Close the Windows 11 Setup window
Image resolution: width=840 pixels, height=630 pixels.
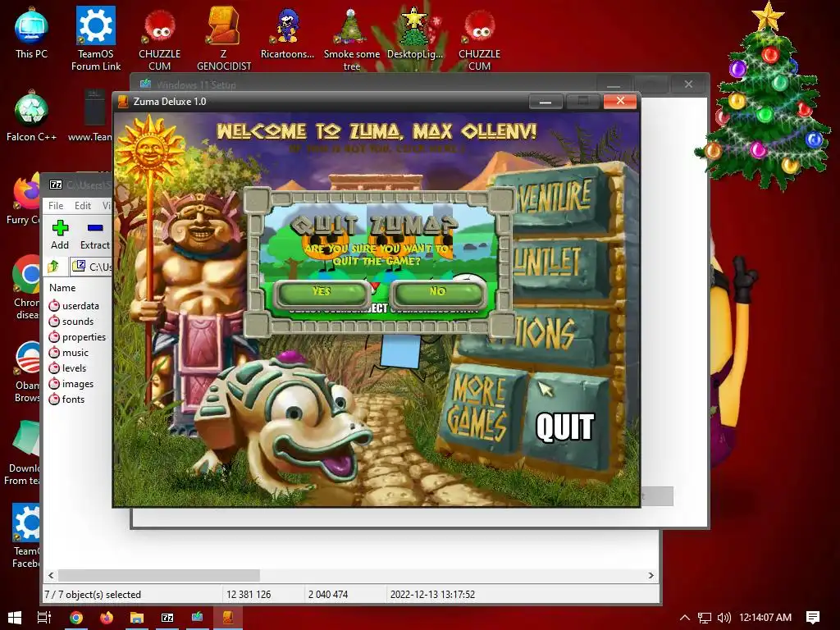(688, 84)
